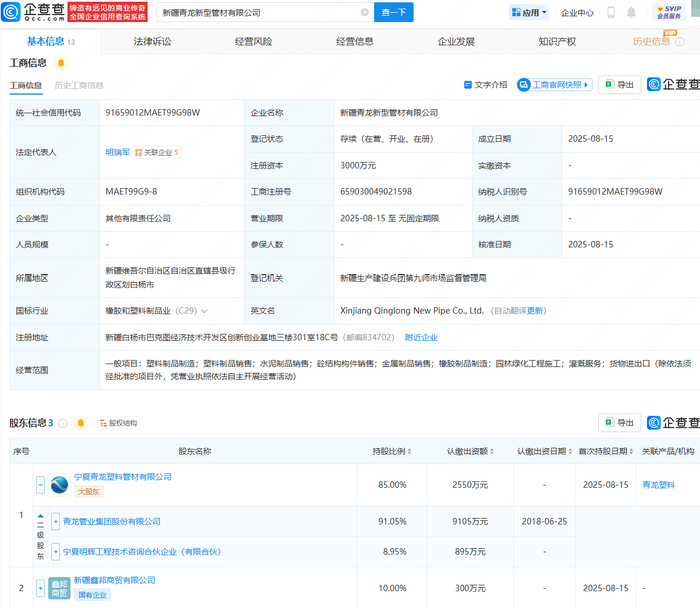Open 新疆鑫邦商贸有限公司 link

pyautogui.click(x=115, y=580)
